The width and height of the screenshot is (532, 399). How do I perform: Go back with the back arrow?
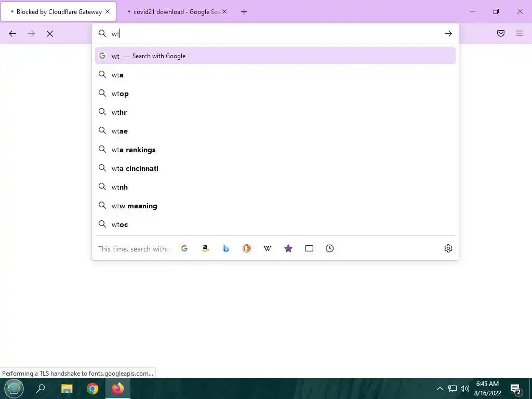point(12,34)
